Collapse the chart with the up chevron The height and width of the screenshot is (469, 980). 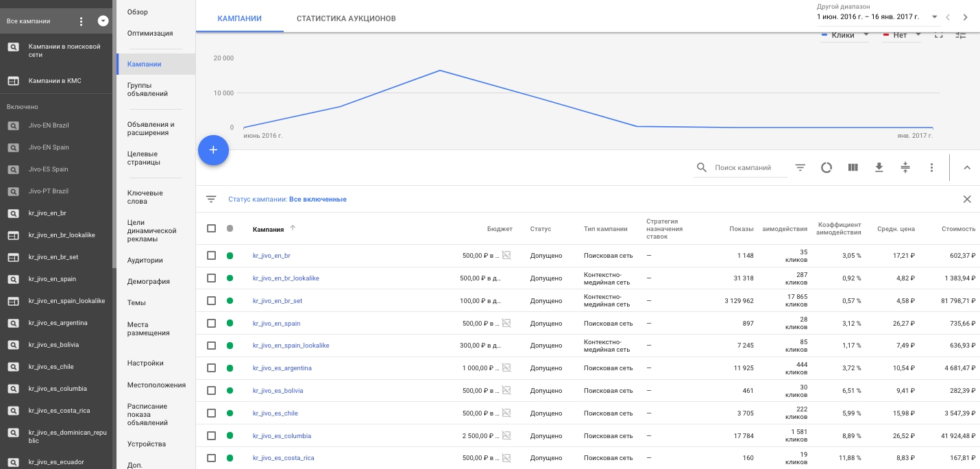click(x=967, y=167)
